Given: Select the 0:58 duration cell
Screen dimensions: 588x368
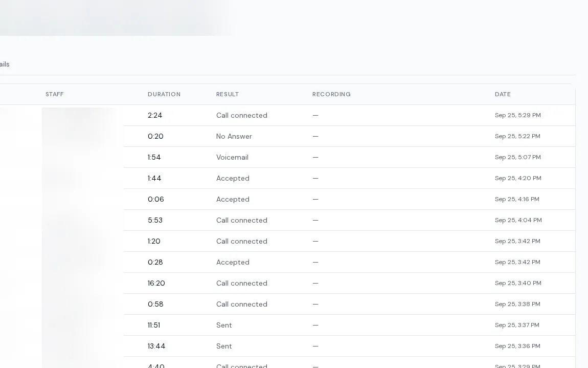Looking at the screenshot, I should tap(155, 305).
